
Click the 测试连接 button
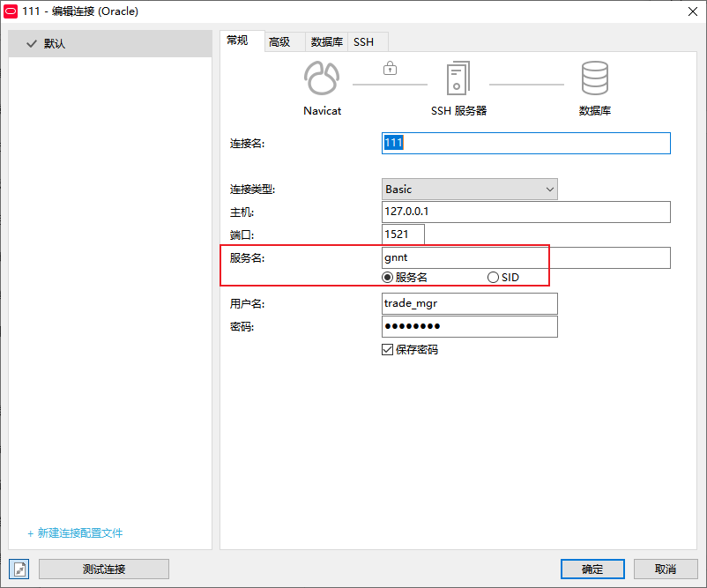pos(104,569)
